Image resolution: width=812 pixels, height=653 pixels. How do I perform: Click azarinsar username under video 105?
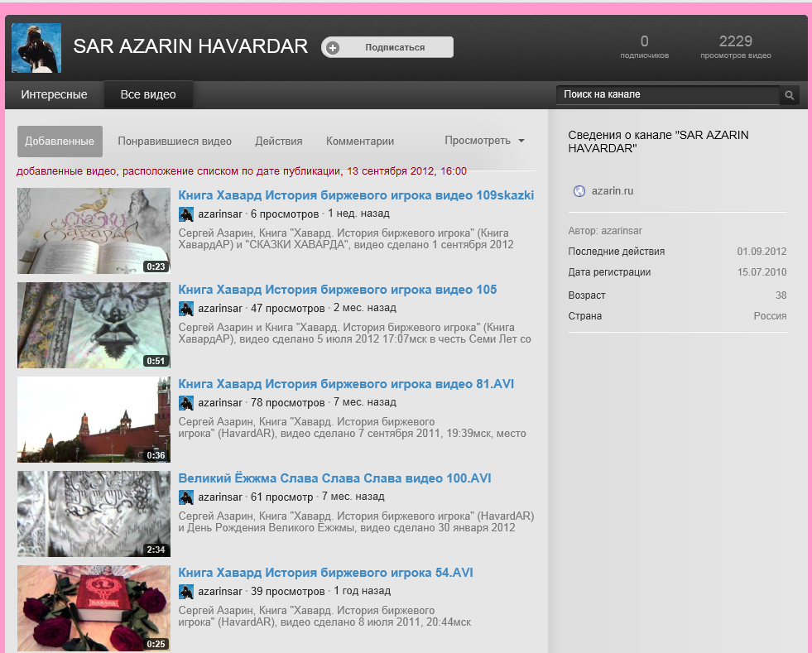220,308
